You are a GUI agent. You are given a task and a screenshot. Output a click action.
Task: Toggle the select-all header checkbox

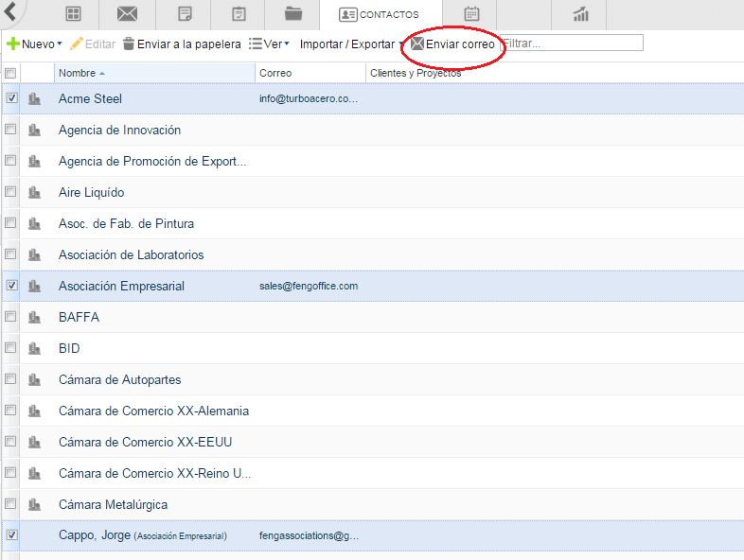[11, 73]
